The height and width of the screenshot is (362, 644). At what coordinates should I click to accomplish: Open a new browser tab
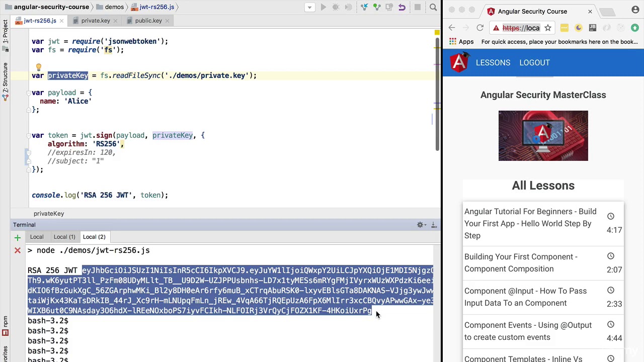608,11
